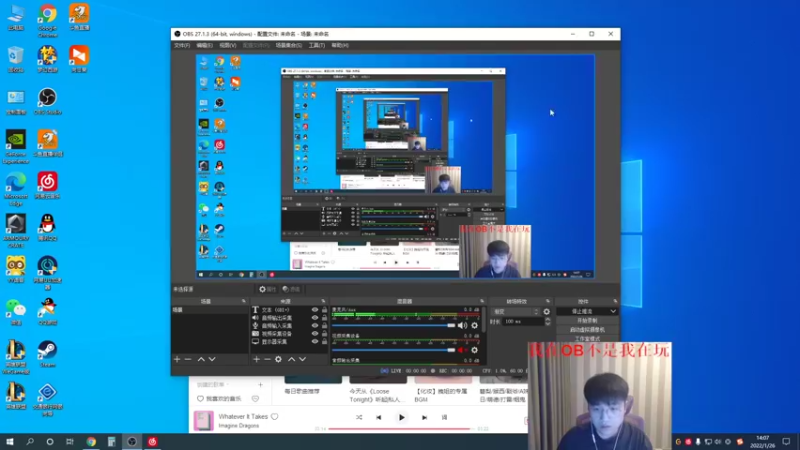Open the Help (H) menu in OBS

point(340,45)
